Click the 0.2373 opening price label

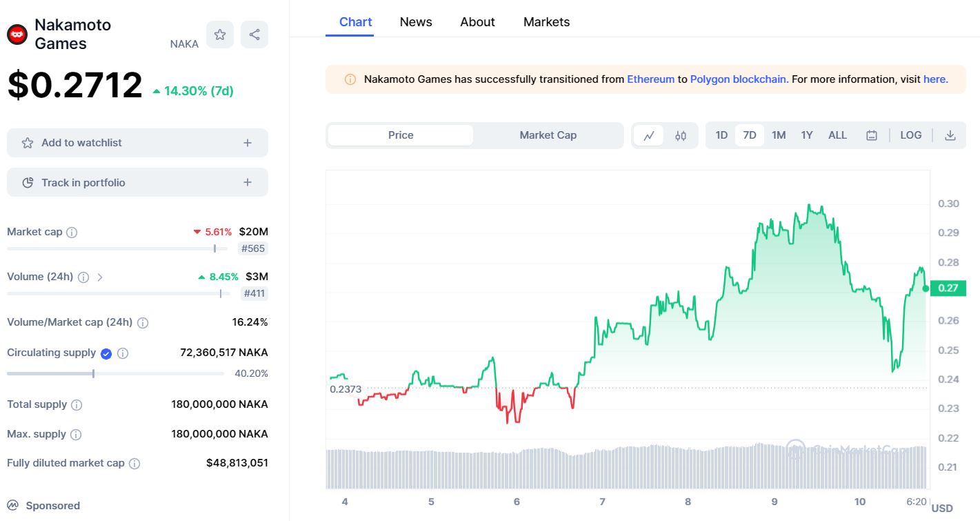(x=346, y=389)
